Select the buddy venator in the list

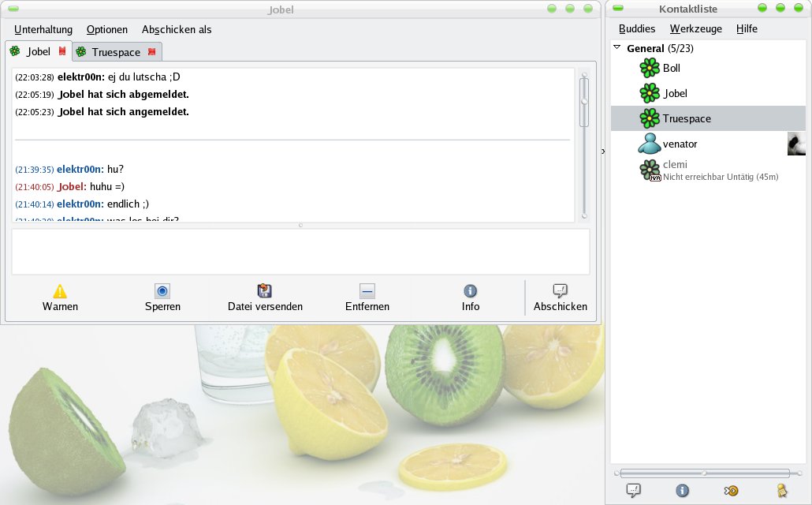pos(680,144)
